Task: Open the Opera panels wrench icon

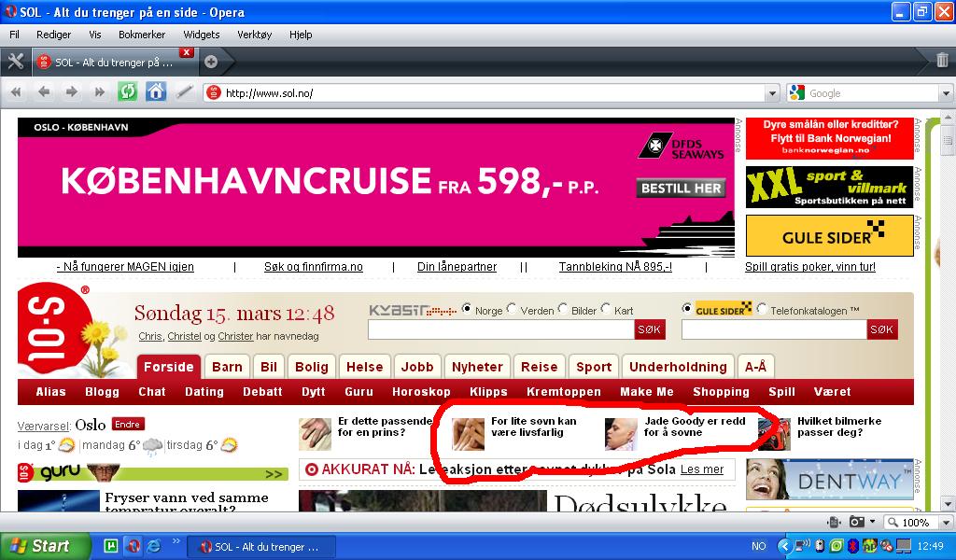Action: coord(15,62)
